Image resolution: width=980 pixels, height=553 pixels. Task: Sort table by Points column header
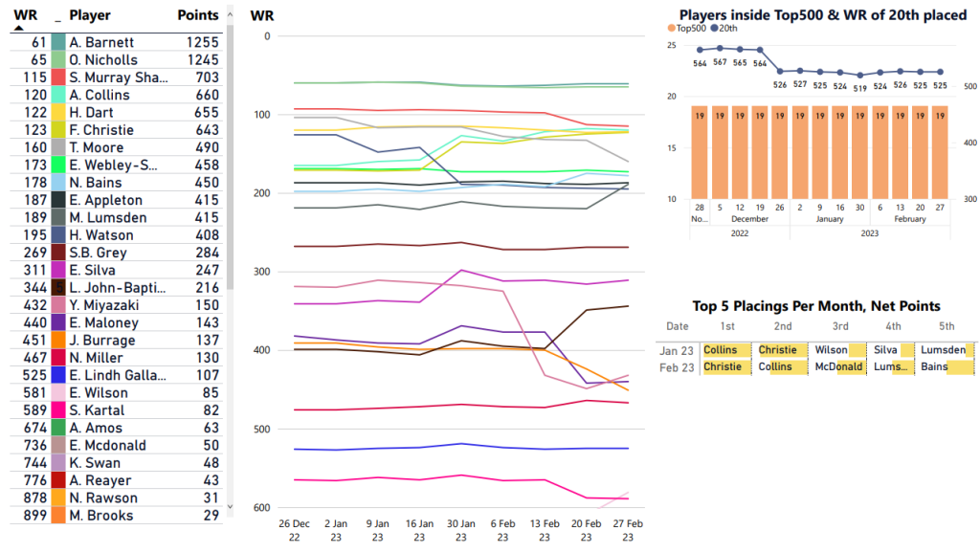198,15
